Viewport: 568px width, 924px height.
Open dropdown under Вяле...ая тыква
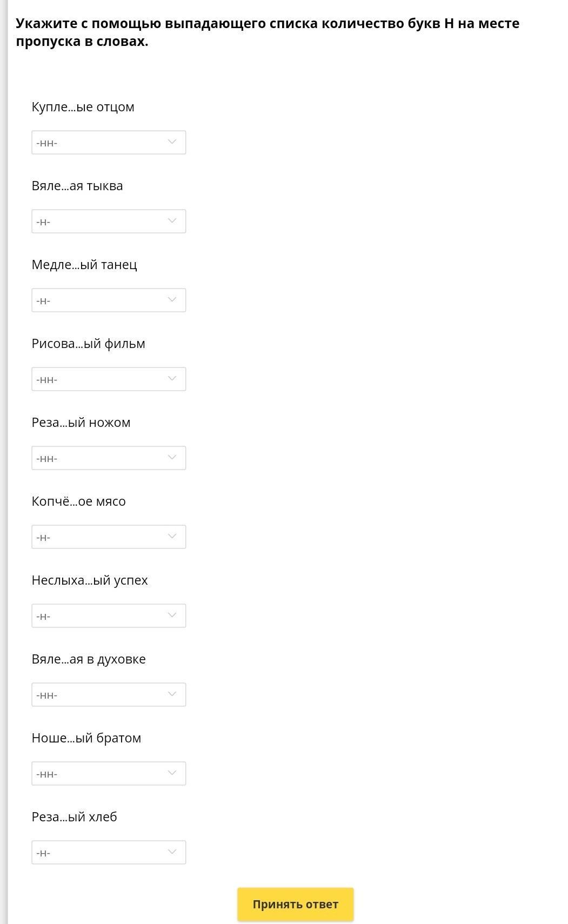point(108,222)
